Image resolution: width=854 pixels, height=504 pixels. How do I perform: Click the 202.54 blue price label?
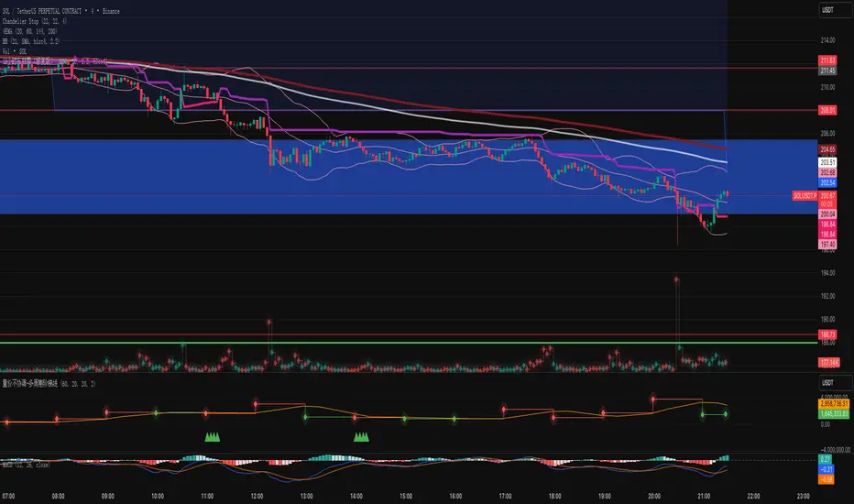point(827,182)
